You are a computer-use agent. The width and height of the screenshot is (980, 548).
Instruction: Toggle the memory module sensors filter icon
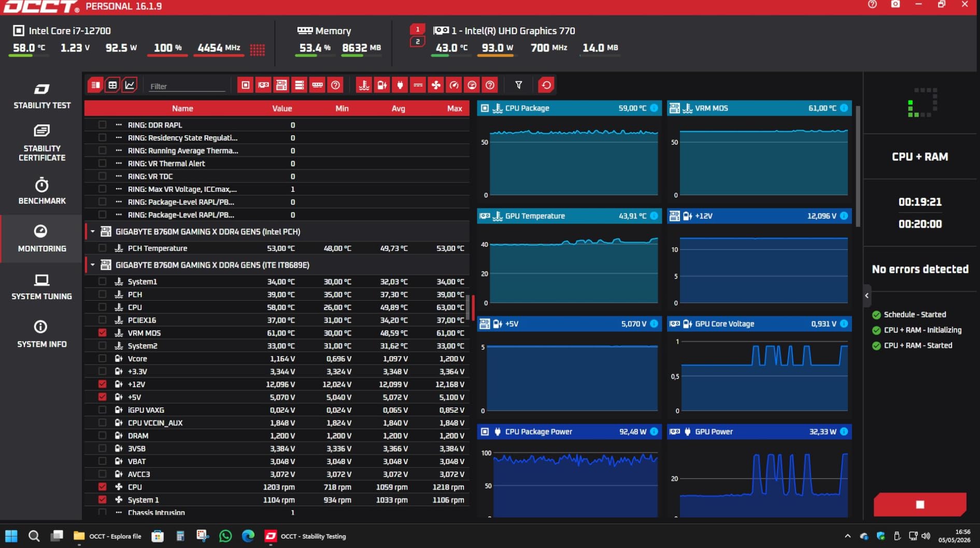[318, 85]
